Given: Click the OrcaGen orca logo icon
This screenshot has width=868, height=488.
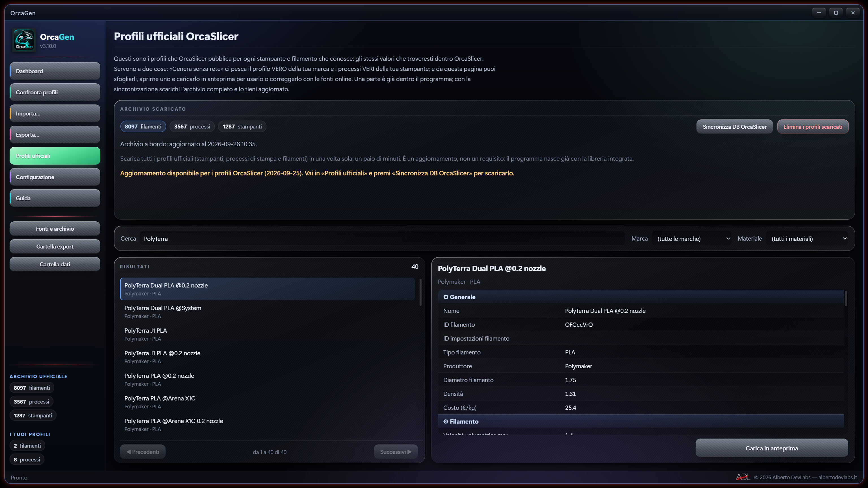Looking at the screenshot, I should [x=24, y=40].
